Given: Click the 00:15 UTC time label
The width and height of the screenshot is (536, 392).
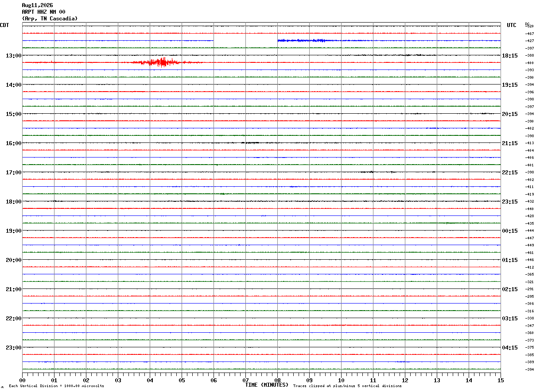Looking at the screenshot, I should (510, 231).
